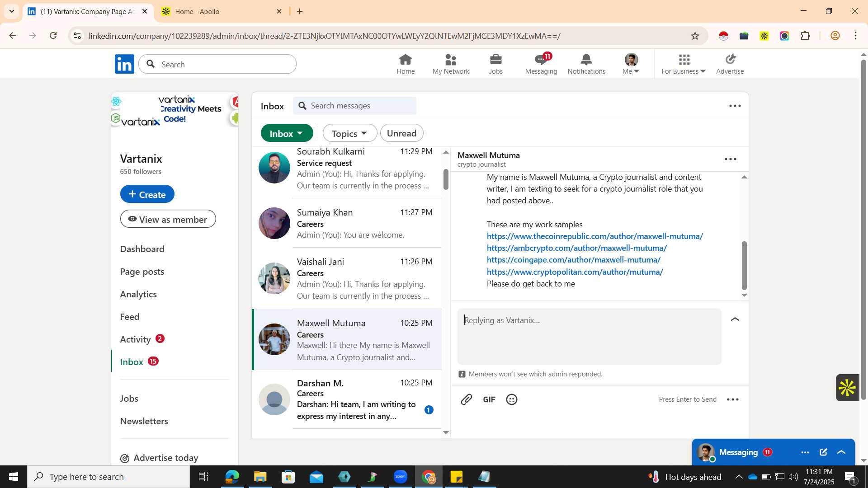
Task: Open Microsoft Edge from taskbar
Action: [232, 477]
